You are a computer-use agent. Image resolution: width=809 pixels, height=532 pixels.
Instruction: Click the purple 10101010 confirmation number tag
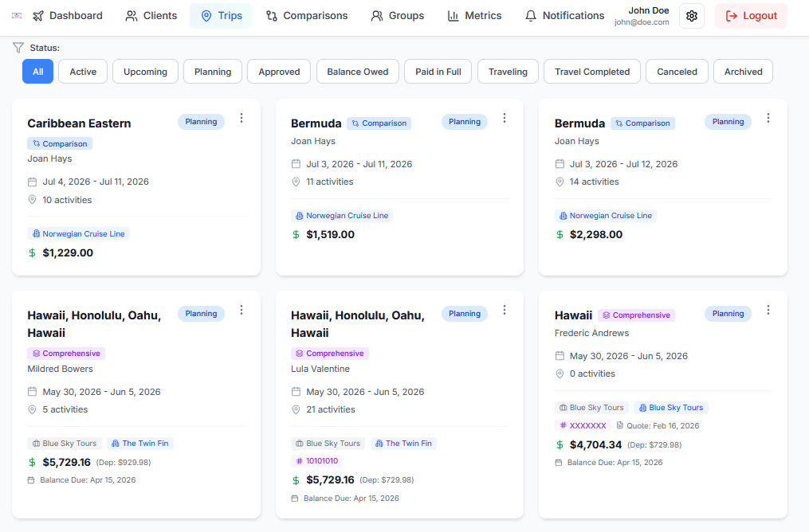pos(316,461)
